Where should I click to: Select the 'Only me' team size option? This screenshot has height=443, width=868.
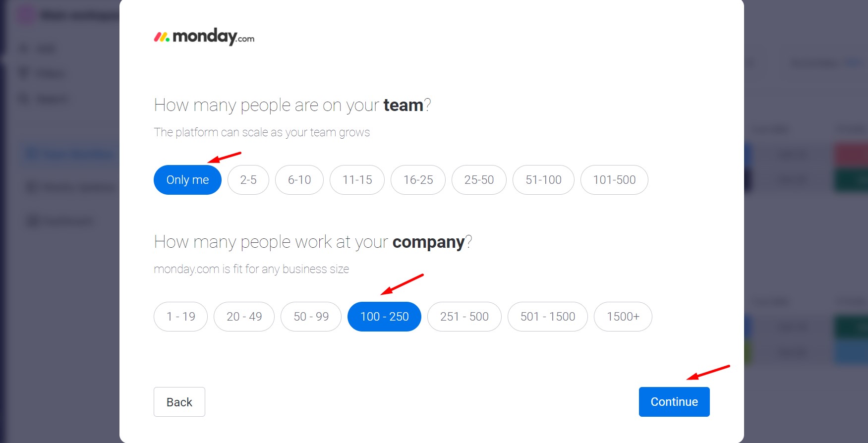tap(187, 180)
